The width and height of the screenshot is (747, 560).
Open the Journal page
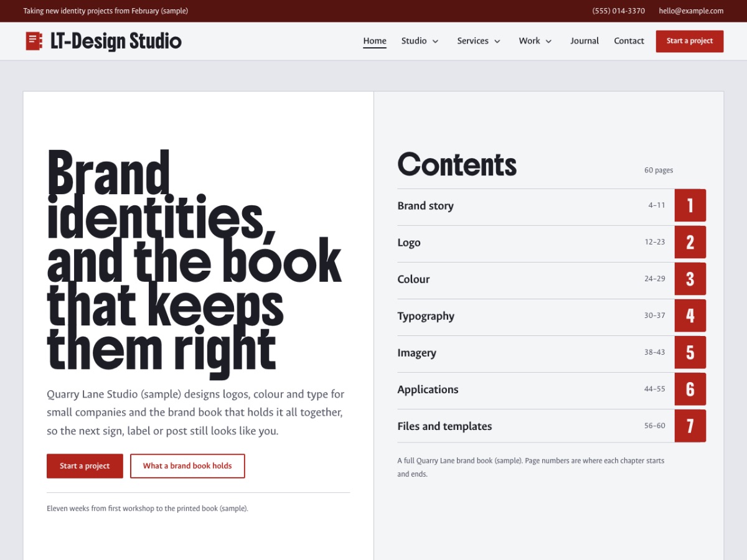tap(585, 41)
